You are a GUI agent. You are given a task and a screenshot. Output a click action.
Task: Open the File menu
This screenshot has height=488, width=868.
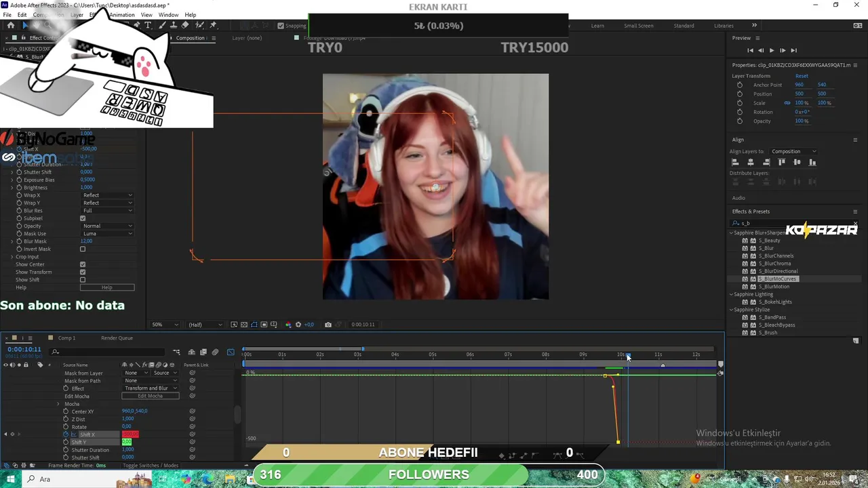point(7,15)
